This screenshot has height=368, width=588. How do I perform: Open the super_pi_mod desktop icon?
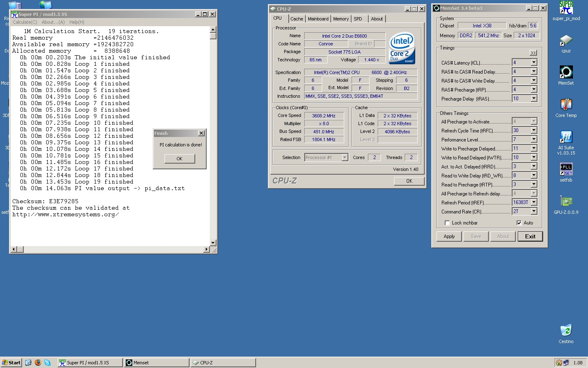coord(566,11)
